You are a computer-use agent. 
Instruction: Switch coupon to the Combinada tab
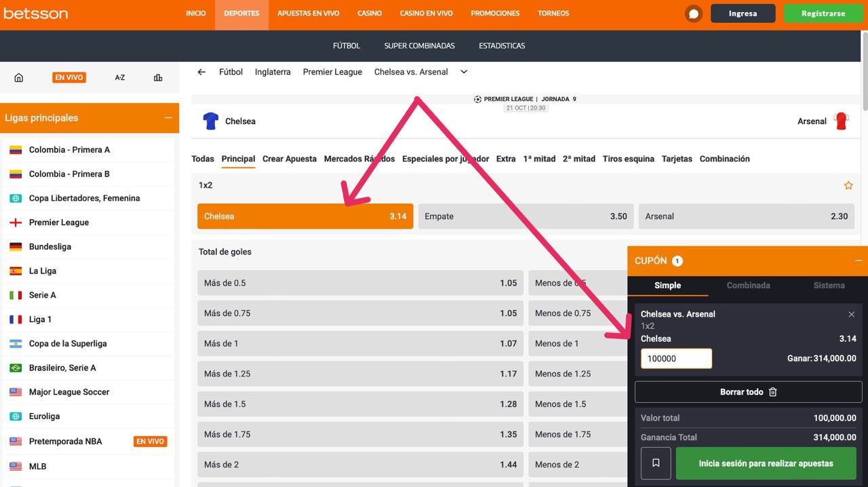pyautogui.click(x=748, y=286)
